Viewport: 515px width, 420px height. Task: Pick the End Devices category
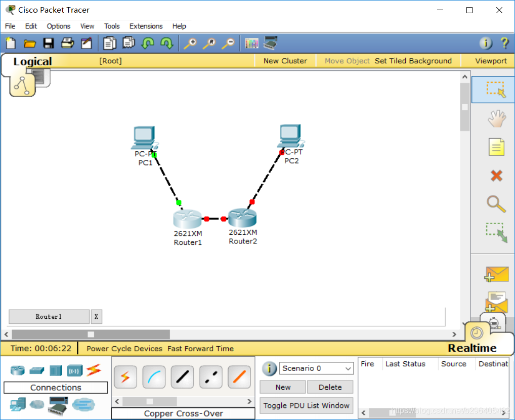pyautogui.click(x=18, y=404)
